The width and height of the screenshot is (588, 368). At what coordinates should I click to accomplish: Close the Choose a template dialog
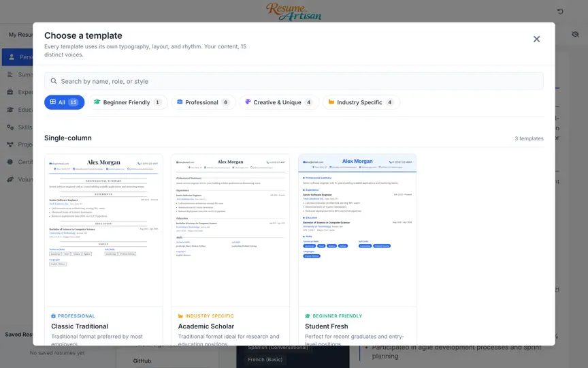(x=536, y=39)
